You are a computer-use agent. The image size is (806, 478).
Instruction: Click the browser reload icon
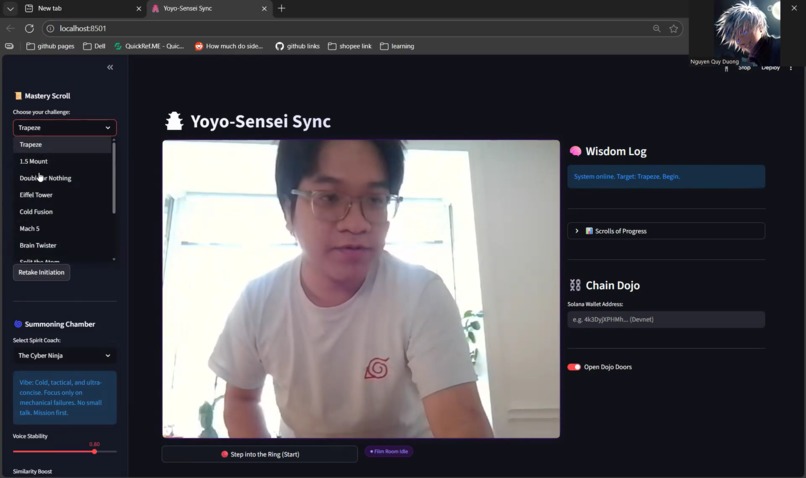click(29, 29)
